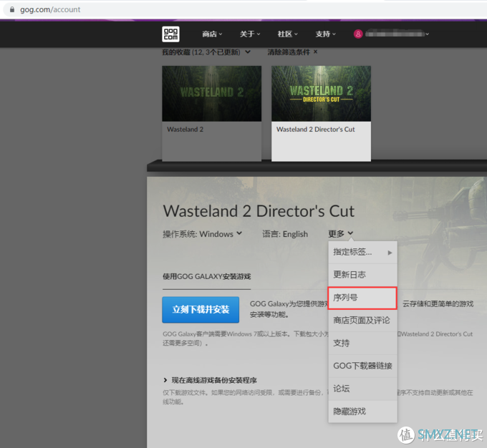Open 商店页面及评论 store page entry
This screenshot has height=448, width=487.
362,321
